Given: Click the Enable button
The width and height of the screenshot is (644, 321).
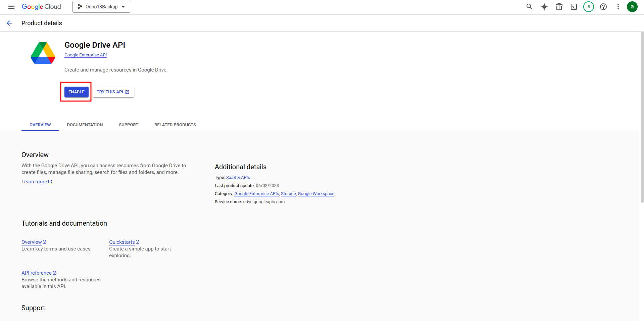Looking at the screenshot, I should pos(77,92).
